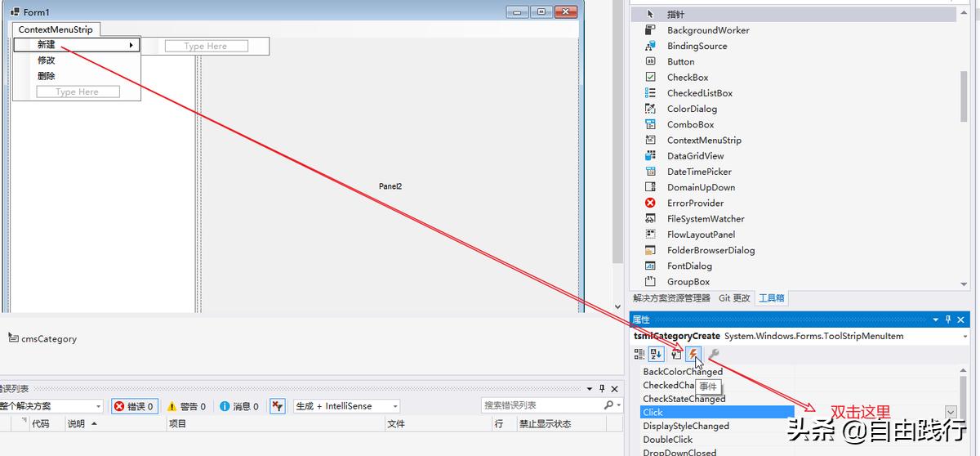Click the Events lightning bolt icon
This screenshot has width=980, height=456.
[x=693, y=354]
